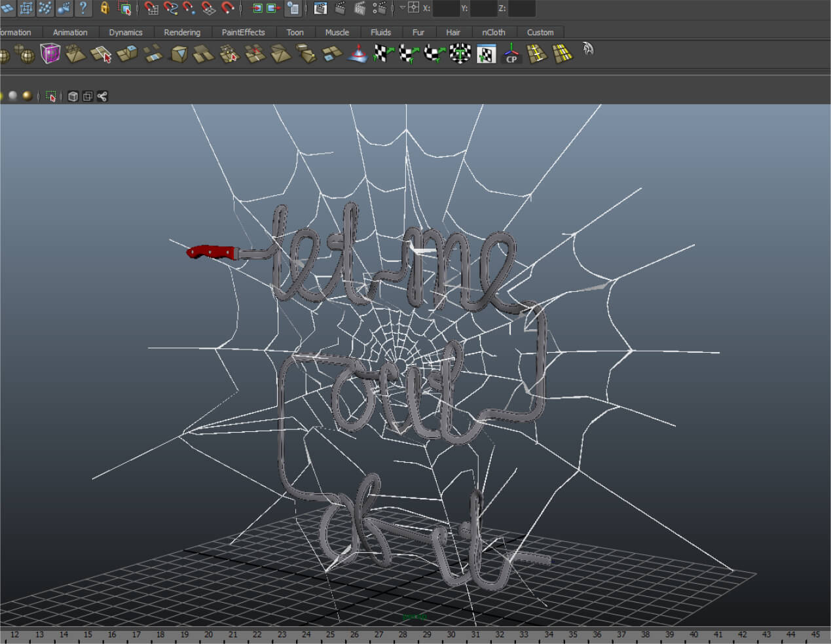Toggle snap to grids magnet icon
Screen dimensions: 831x644
point(151,8)
